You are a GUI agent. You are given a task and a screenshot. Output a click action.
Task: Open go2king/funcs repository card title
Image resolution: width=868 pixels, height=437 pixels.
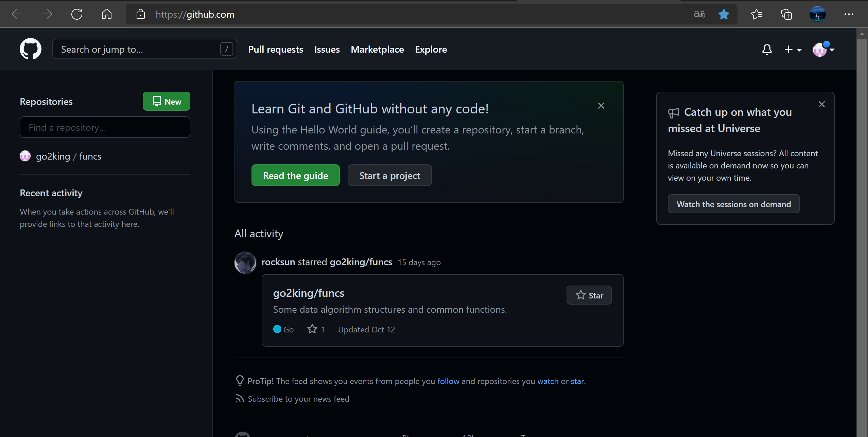tap(309, 293)
